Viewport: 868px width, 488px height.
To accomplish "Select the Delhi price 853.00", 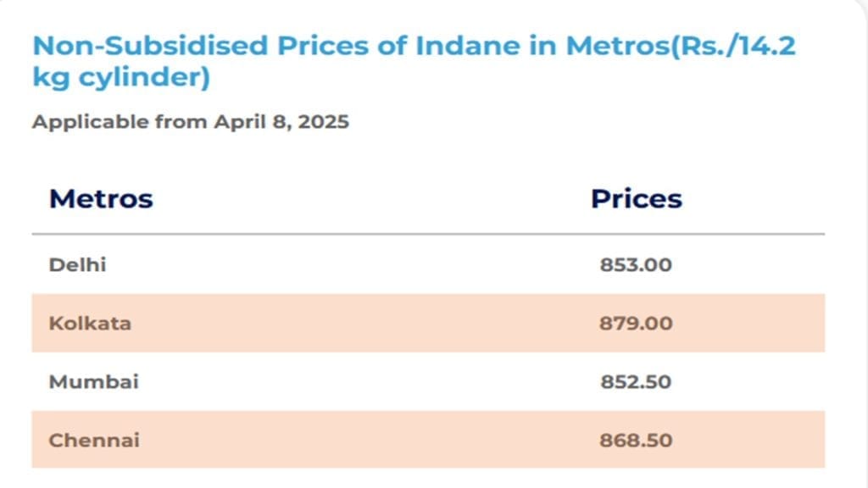I will tap(636, 265).
